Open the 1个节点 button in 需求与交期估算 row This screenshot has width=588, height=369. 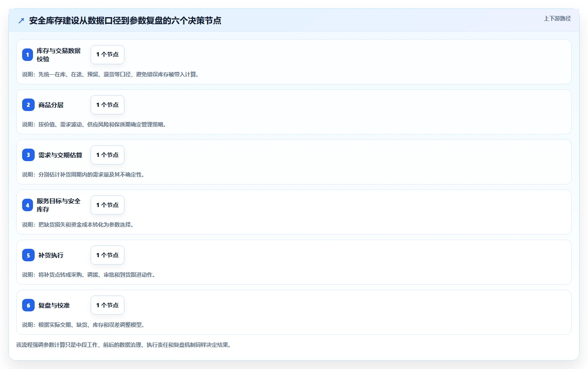coord(107,155)
